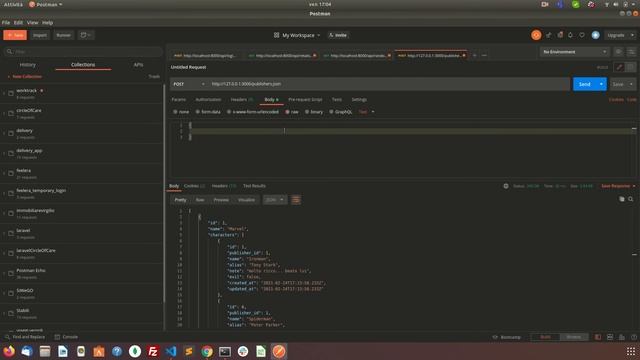Open the new window icon beside Runner

tap(86, 35)
